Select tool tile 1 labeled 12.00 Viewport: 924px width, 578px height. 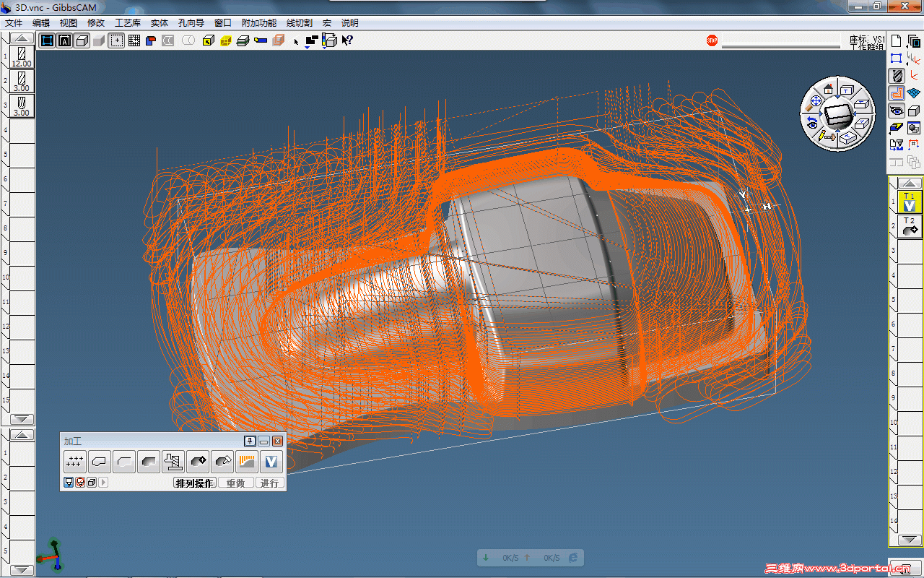22,57
